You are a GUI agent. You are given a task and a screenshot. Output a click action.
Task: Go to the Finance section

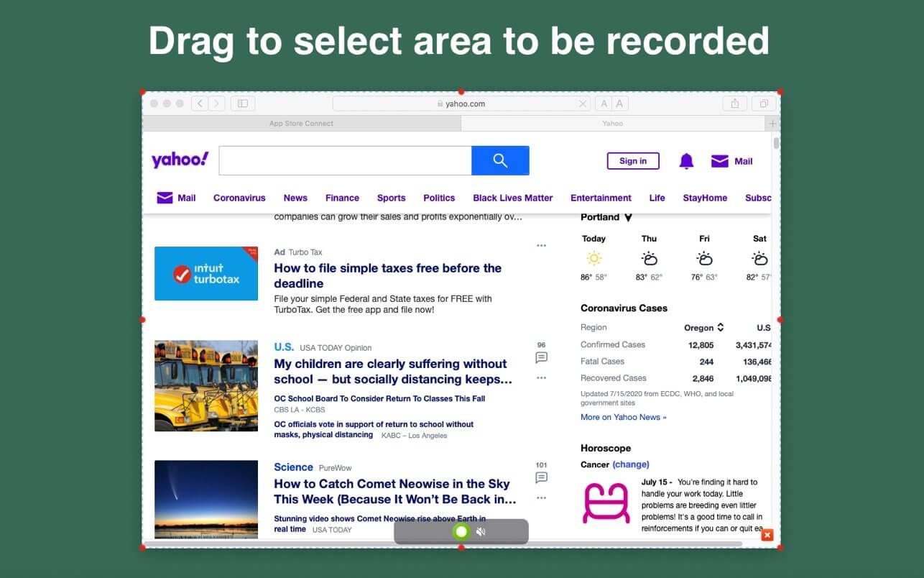pyautogui.click(x=342, y=198)
